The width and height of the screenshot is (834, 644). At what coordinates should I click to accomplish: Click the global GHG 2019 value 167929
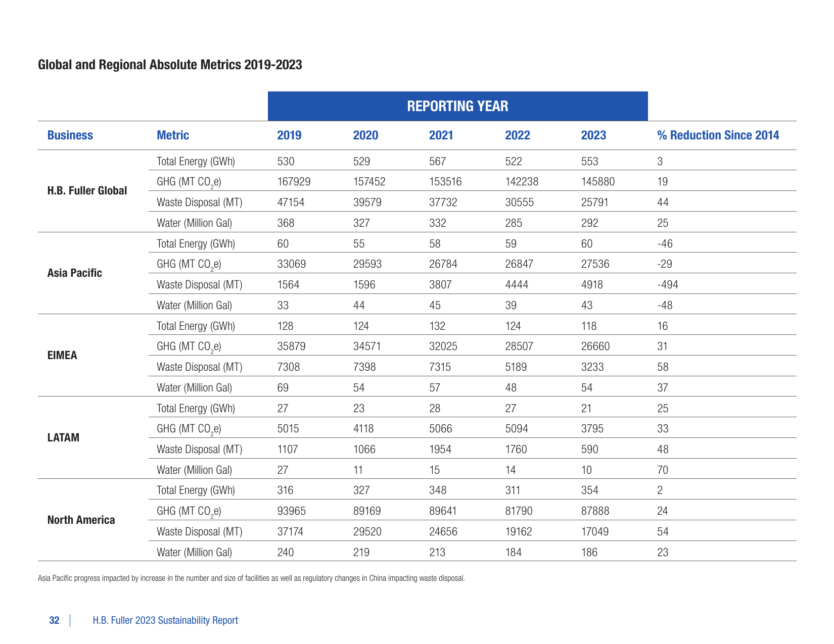(294, 182)
